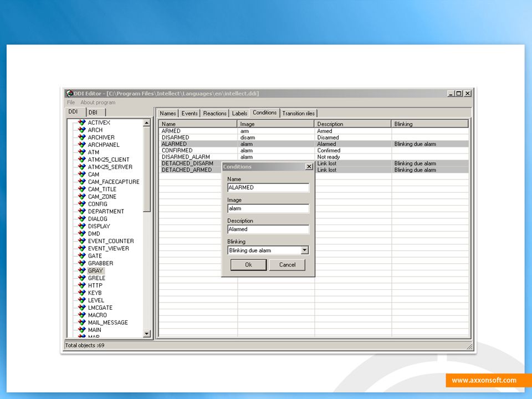Click the DMD object icon
The height and width of the screenshot is (399, 532).
tap(82, 234)
